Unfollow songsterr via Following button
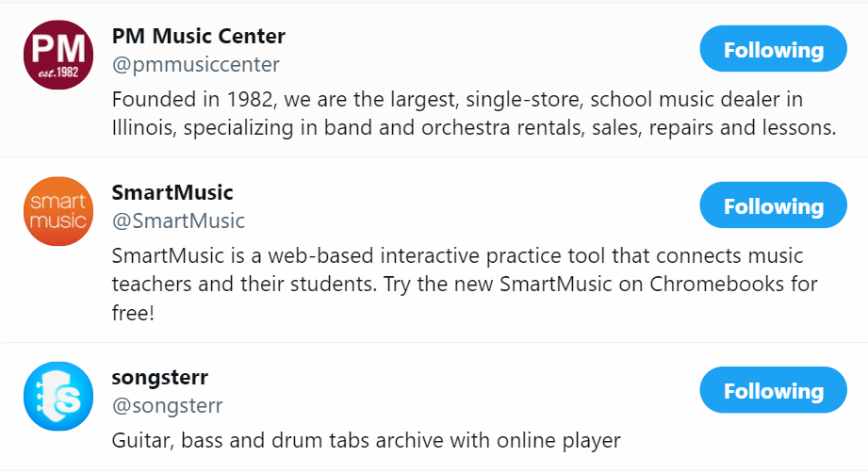Image resolution: width=868 pixels, height=473 pixels. tap(773, 390)
